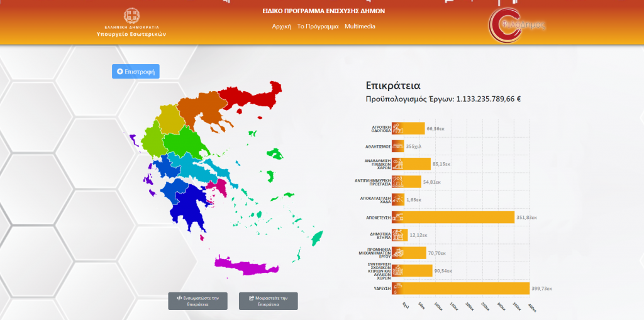Image resolution: width=644 pixels, height=320 pixels.
Task: Click the 90,54εκ value label
Action: [443, 270]
